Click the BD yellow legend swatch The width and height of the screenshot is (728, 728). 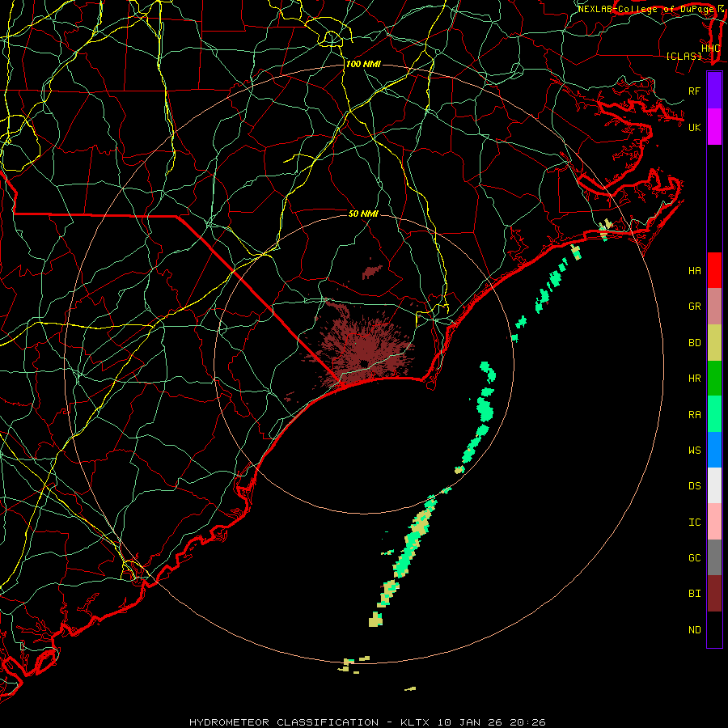[714, 342]
